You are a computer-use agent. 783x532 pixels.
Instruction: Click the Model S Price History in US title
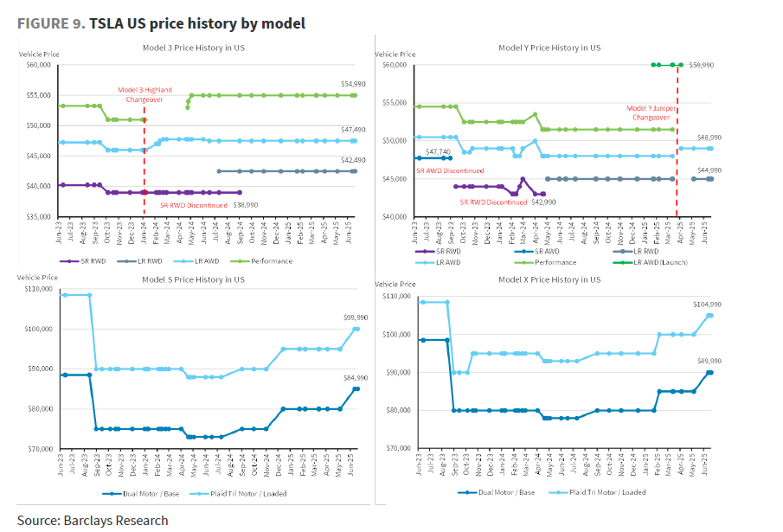point(193,279)
